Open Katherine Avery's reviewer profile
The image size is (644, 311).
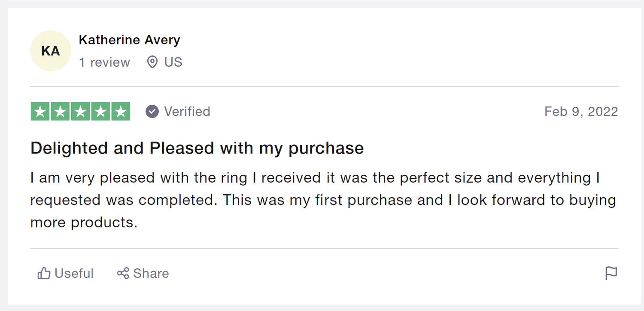129,40
